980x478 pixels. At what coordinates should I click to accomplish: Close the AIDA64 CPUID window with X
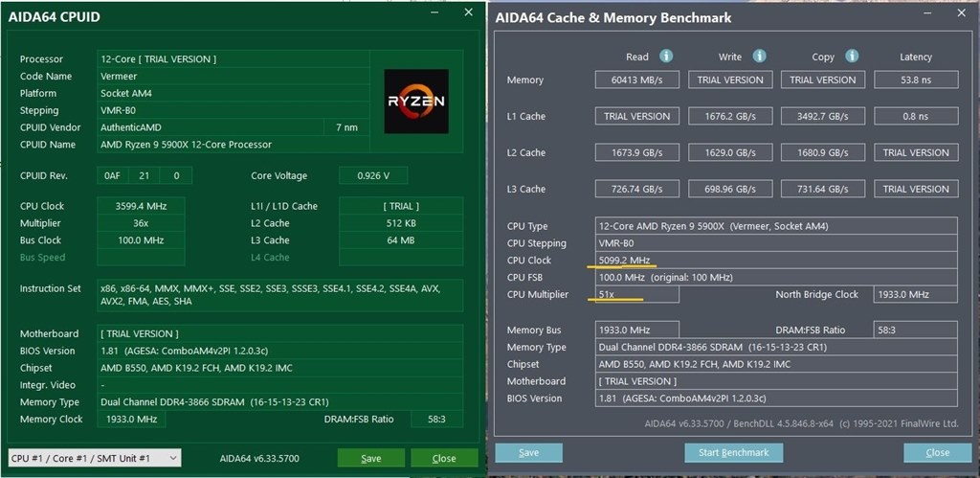468,11
